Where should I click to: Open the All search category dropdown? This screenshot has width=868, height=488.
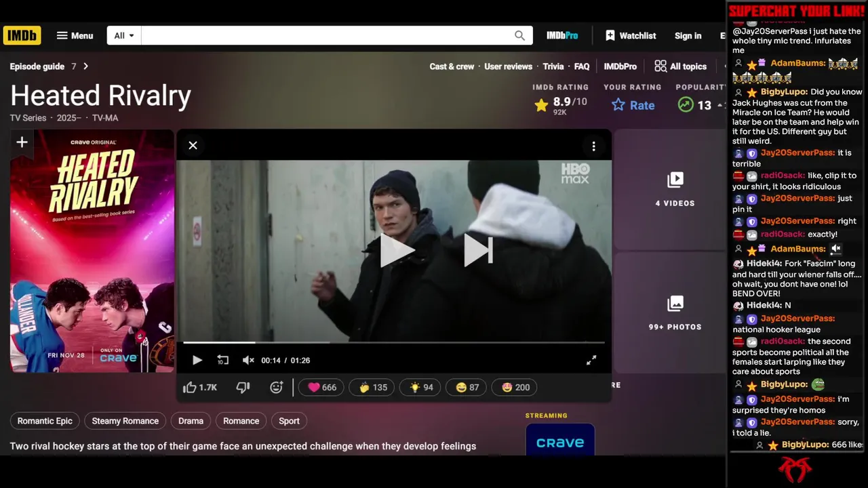point(124,35)
